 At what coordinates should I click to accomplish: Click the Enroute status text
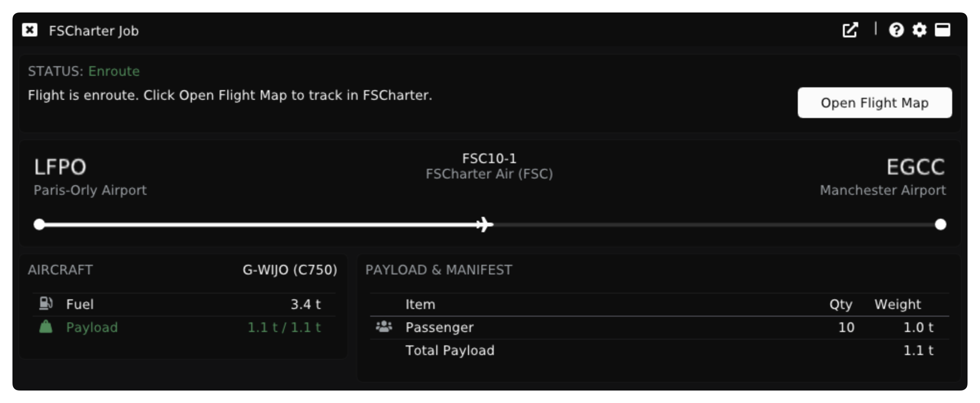point(114,71)
